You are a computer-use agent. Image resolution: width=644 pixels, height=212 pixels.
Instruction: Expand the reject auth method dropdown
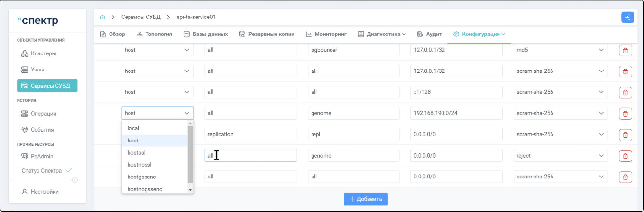pos(560,156)
